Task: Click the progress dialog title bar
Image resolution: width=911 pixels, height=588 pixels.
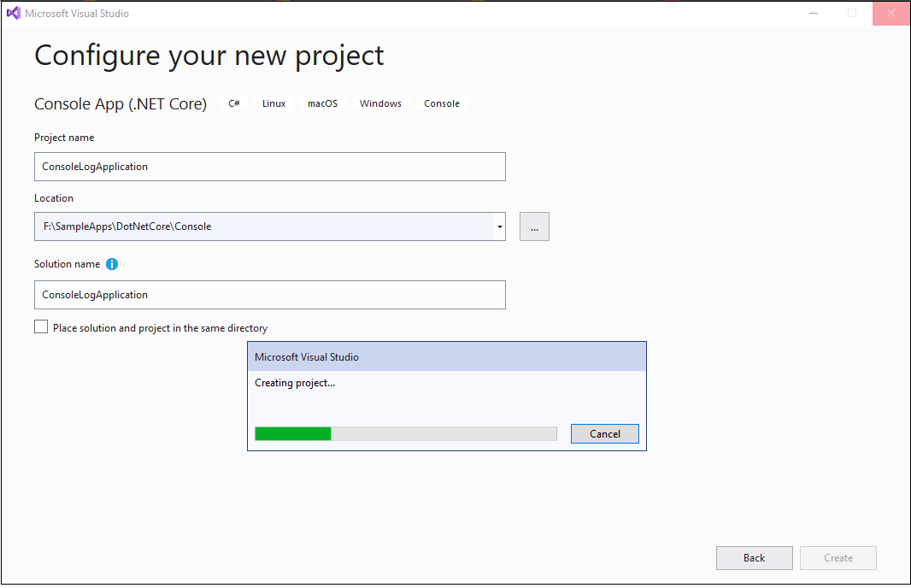Action: coord(447,356)
